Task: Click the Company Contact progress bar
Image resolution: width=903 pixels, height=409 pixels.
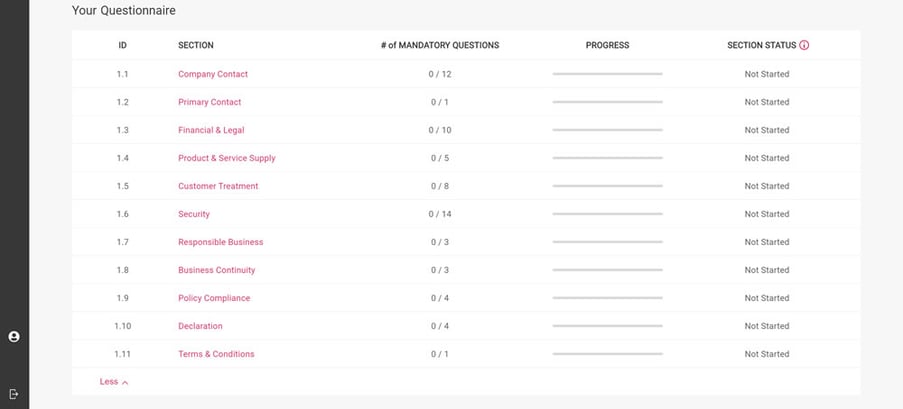Action: 607,74
